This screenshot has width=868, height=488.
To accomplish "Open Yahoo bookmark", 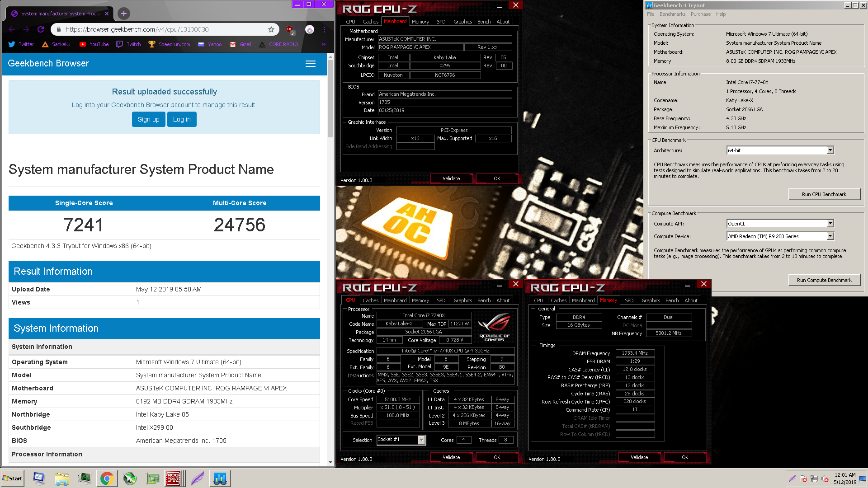I will tap(210, 44).
